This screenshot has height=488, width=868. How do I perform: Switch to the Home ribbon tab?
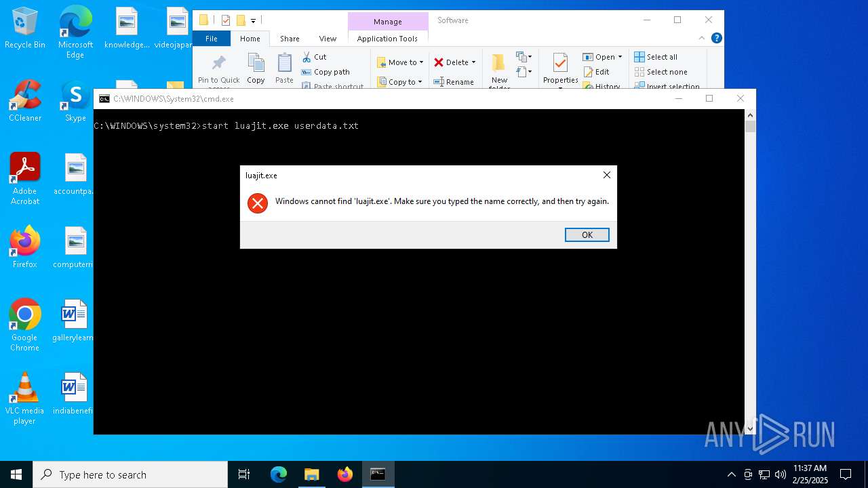coord(250,39)
